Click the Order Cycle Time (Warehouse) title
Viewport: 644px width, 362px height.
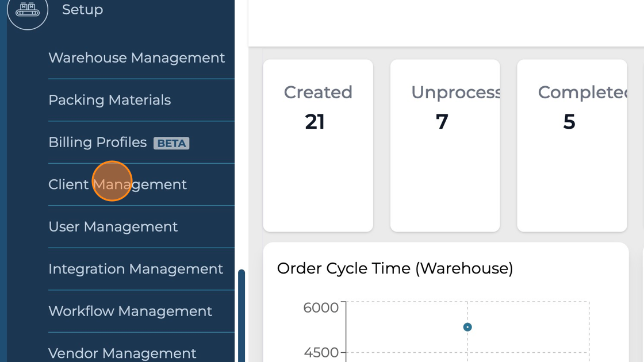click(394, 268)
